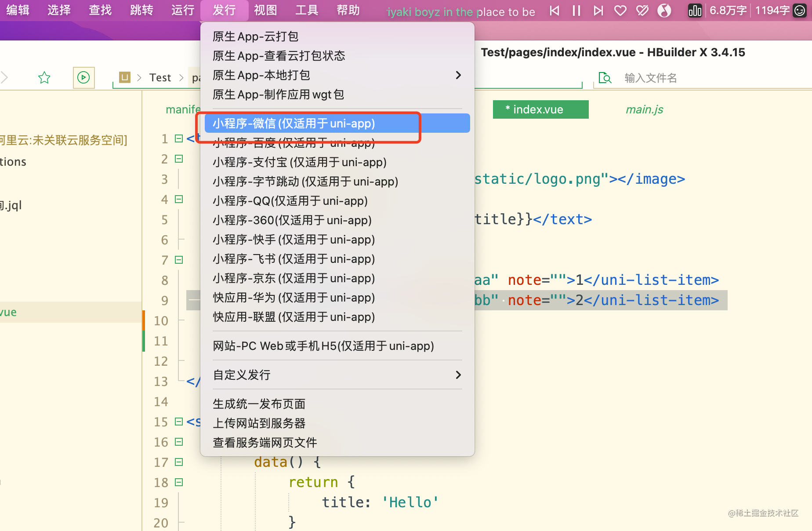Select Test in the breadcrumb path
812x531 pixels.
(160, 78)
